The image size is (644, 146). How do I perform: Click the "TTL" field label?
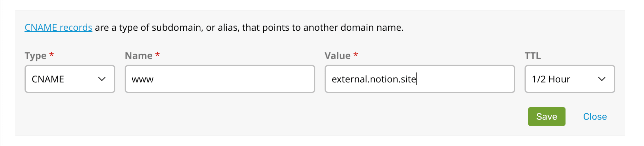click(x=533, y=56)
